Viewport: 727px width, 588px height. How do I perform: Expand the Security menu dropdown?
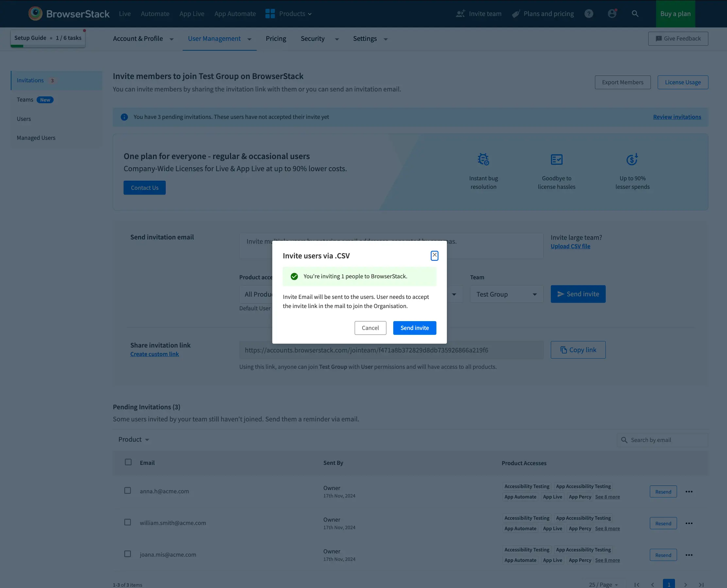click(x=319, y=39)
